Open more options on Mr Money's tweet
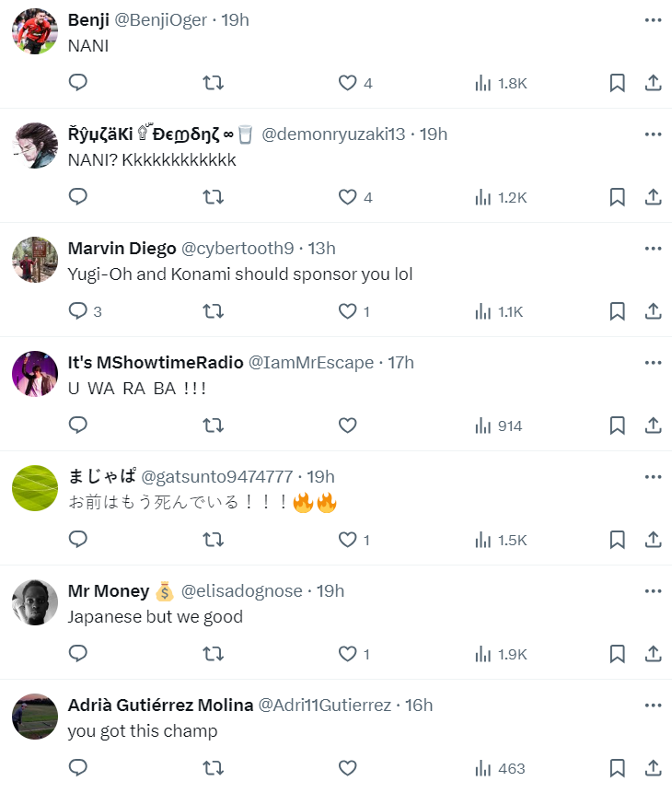672x793 pixels. pyautogui.click(x=653, y=591)
